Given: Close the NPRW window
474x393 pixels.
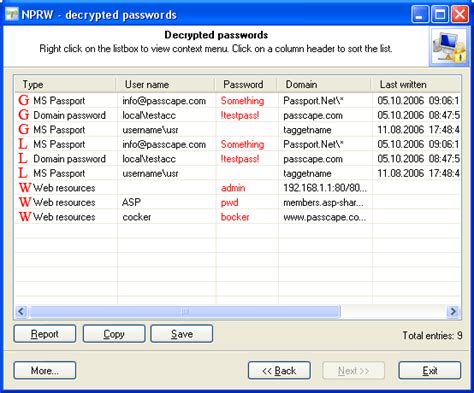Looking at the screenshot, I should click(x=460, y=15).
